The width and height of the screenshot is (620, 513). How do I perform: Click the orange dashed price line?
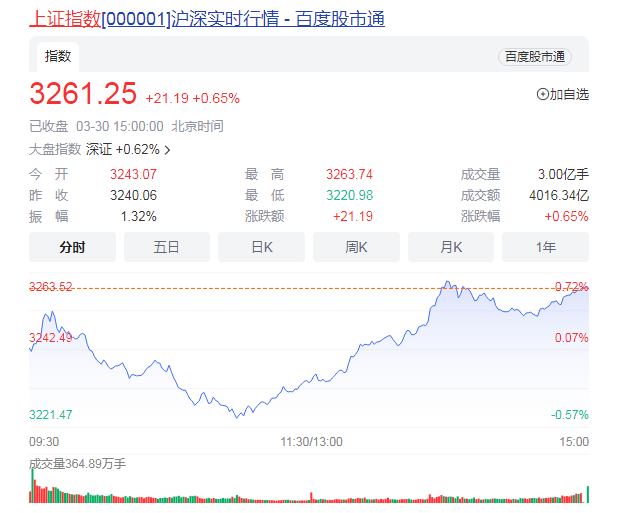coord(300,288)
